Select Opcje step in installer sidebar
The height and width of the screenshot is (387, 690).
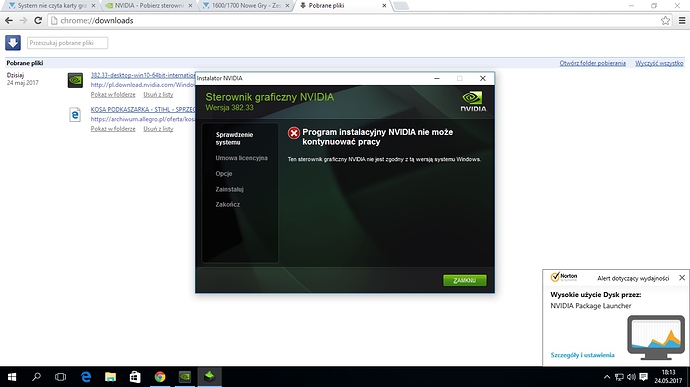224,173
